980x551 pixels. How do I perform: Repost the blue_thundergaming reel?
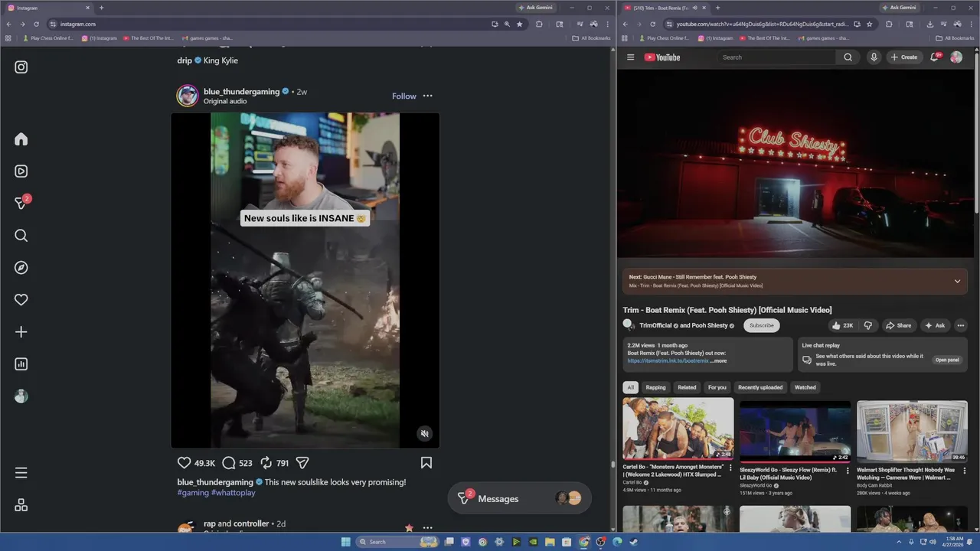266,463
